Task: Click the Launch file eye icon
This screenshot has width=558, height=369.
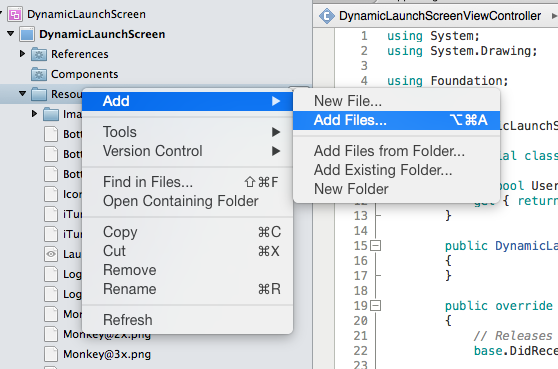Action: [51, 254]
